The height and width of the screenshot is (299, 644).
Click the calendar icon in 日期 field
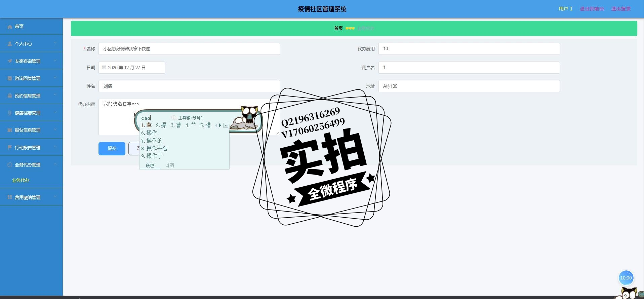pos(104,68)
